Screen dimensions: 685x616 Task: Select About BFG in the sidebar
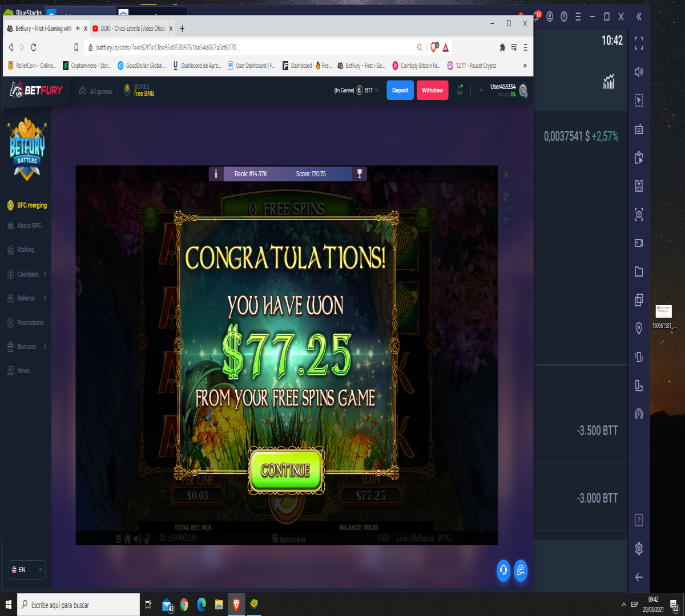pyautogui.click(x=25, y=226)
